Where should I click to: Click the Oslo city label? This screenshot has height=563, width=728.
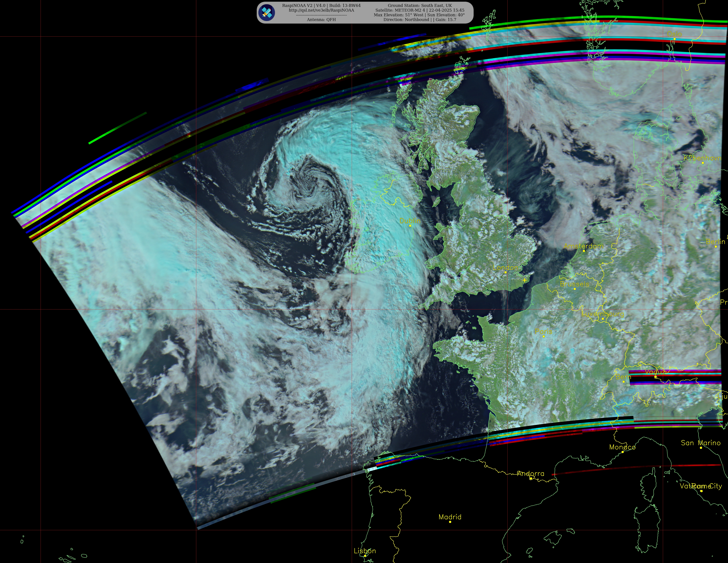click(674, 34)
